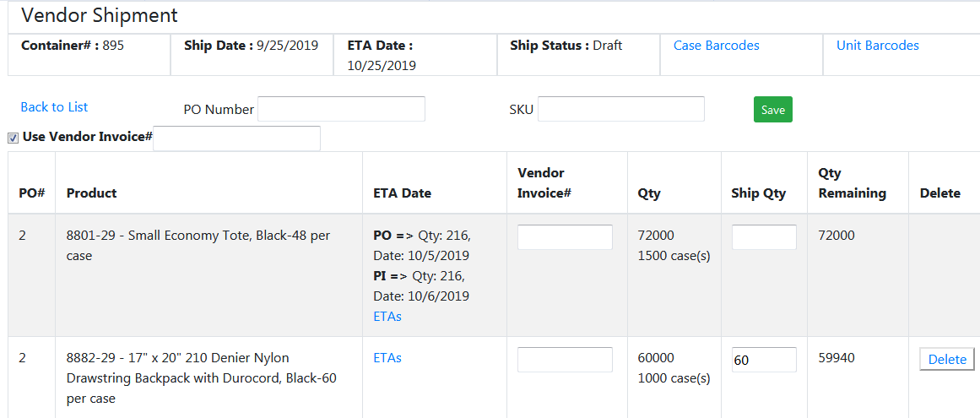Open the Unit Barcodes link
Image resolution: width=980 pixels, height=418 pixels.
click(877, 46)
